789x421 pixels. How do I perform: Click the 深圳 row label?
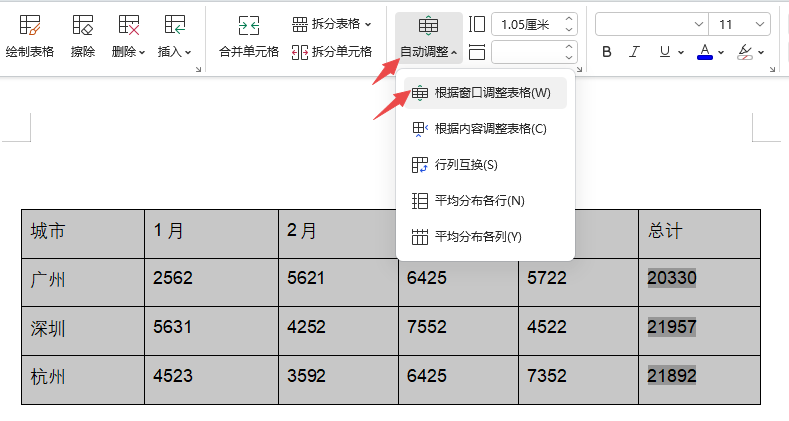pyautogui.click(x=48, y=328)
